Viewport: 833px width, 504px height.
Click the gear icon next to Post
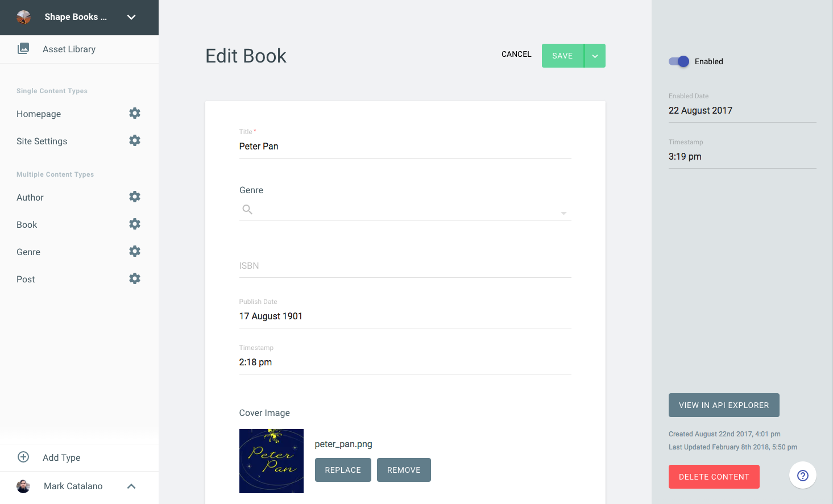pyautogui.click(x=135, y=278)
